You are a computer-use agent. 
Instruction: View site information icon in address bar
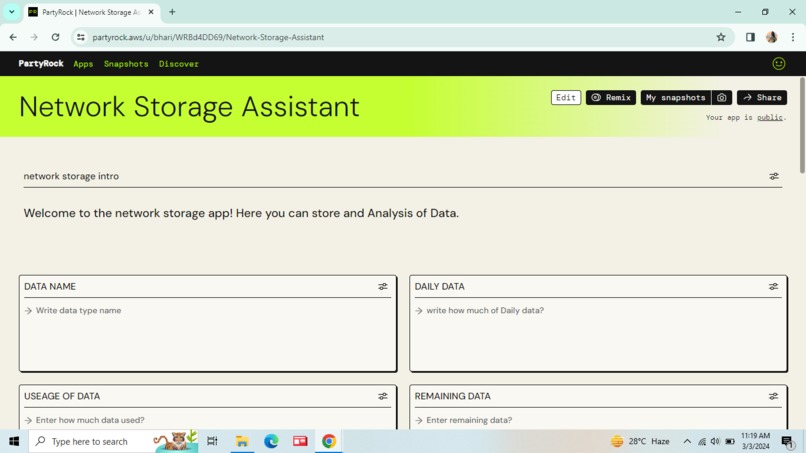pos(81,37)
